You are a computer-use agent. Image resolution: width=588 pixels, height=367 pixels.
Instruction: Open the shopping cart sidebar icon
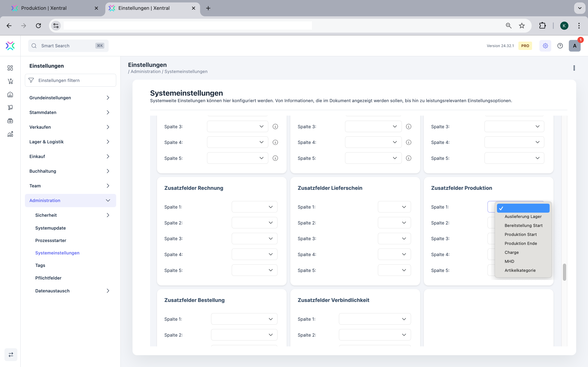coord(10,81)
